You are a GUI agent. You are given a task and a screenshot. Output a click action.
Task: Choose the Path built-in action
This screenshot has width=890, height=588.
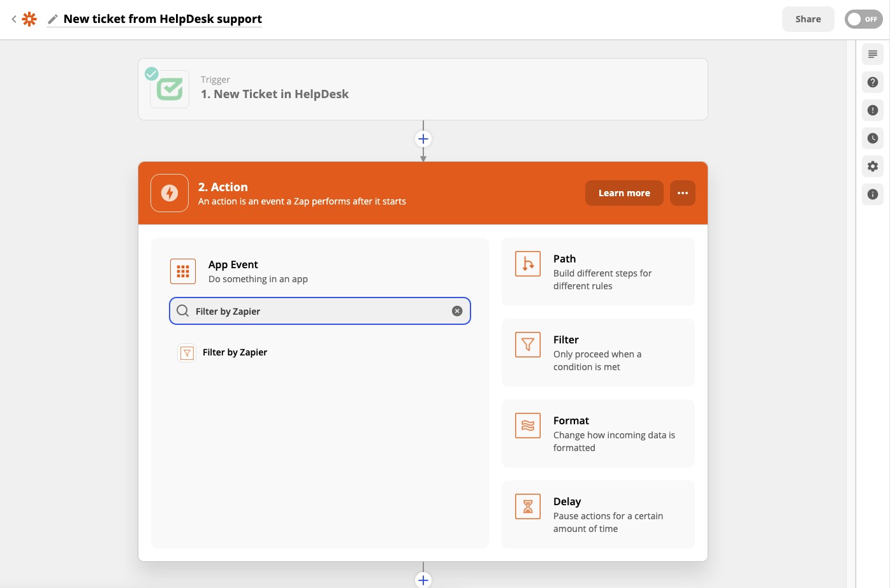(597, 272)
